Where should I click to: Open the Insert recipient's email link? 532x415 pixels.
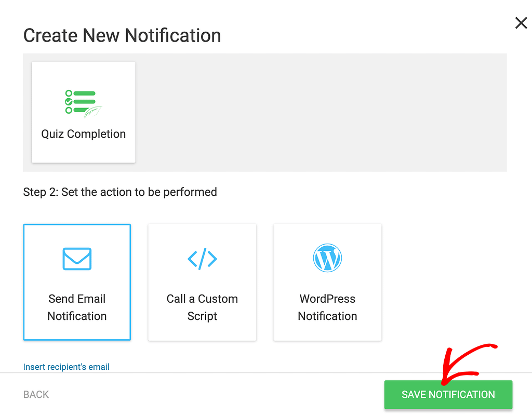click(66, 367)
